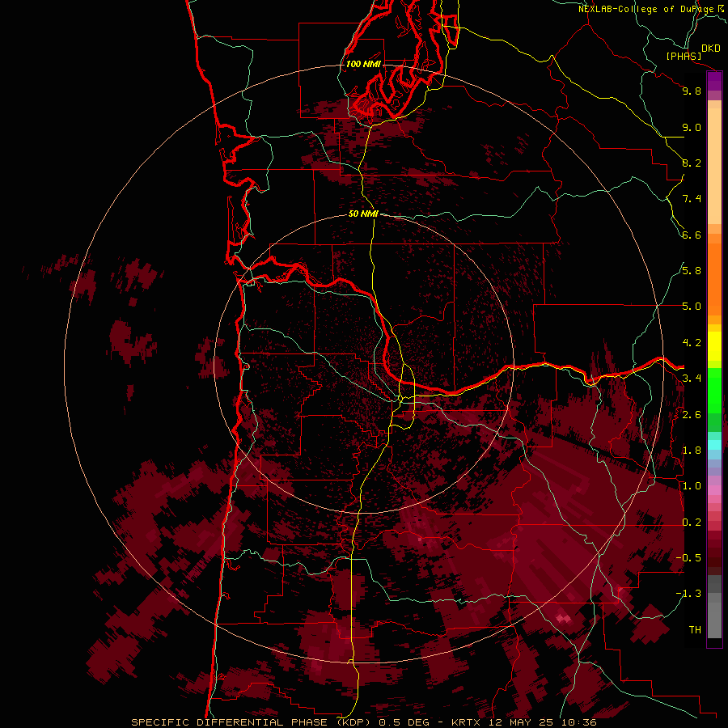This screenshot has height=728, width=728.
Task: Pick the gray bottom color scale segment
Action: tap(714, 620)
